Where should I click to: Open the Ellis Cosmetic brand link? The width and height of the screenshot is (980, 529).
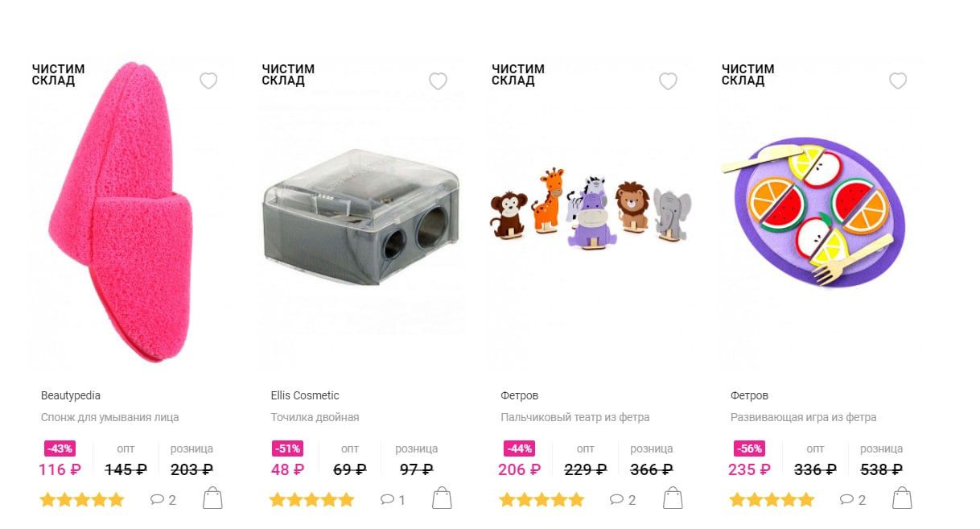coord(305,395)
